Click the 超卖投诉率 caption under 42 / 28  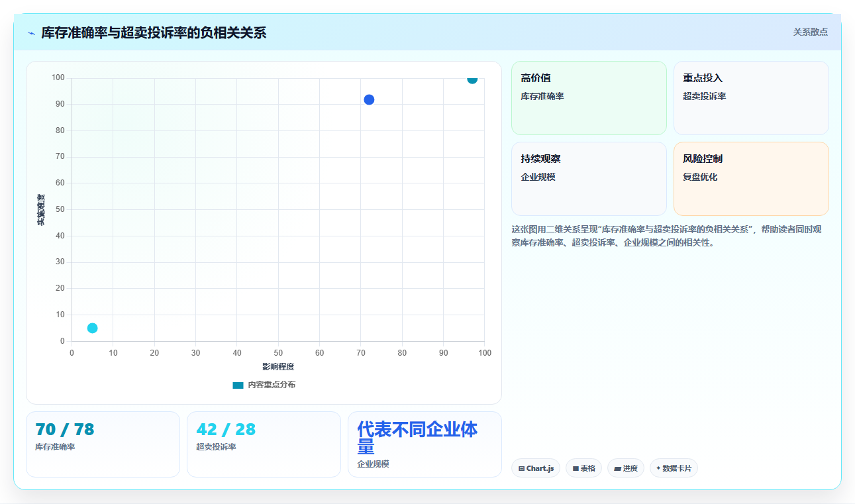coord(216,447)
